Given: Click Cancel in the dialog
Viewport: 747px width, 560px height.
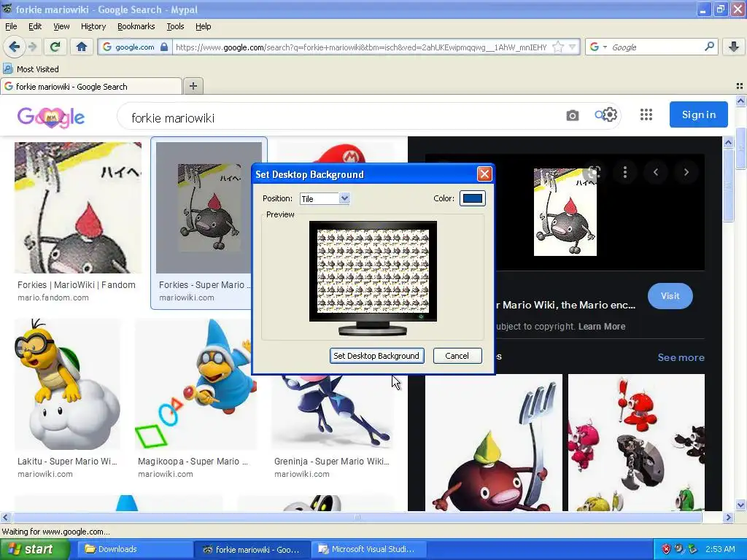Looking at the screenshot, I should point(457,356).
